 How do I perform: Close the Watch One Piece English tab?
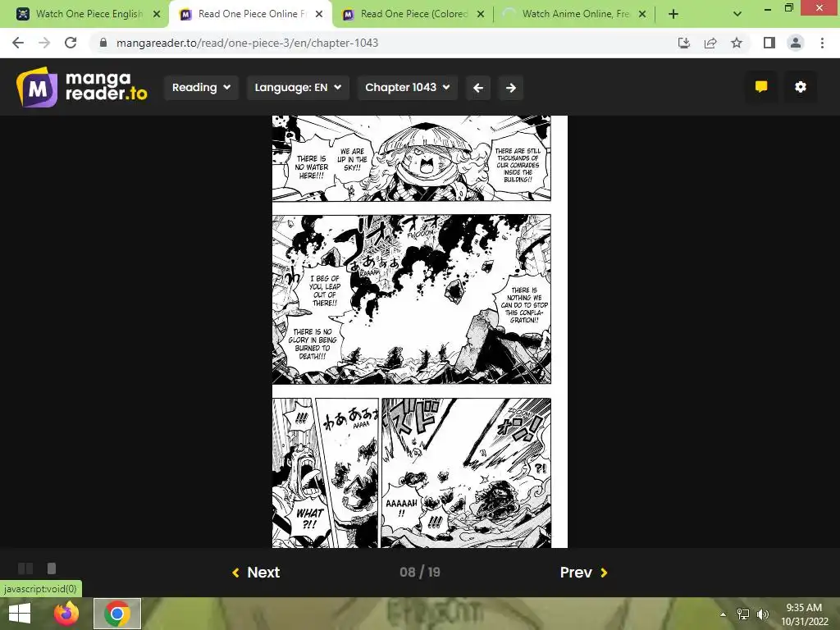[x=157, y=15]
